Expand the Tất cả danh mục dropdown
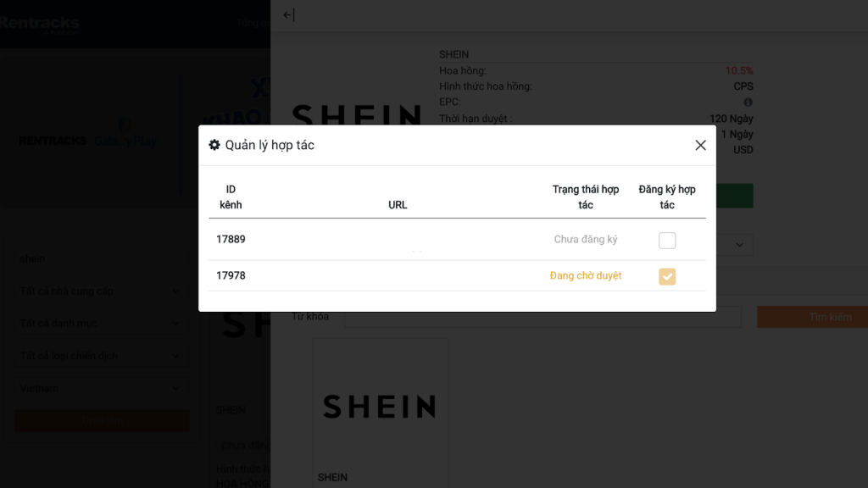The width and height of the screenshot is (868, 488). pos(101,324)
